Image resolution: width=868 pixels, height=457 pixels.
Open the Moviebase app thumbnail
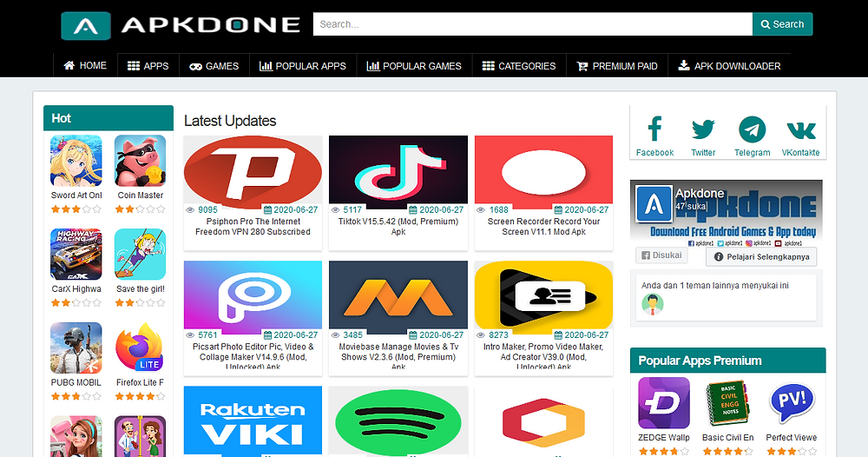tap(398, 295)
